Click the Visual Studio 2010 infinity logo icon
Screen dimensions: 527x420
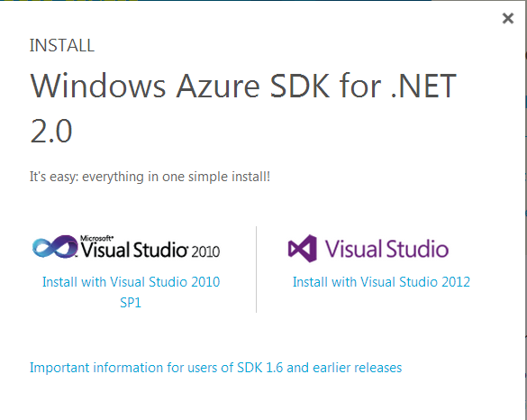pos(55,246)
